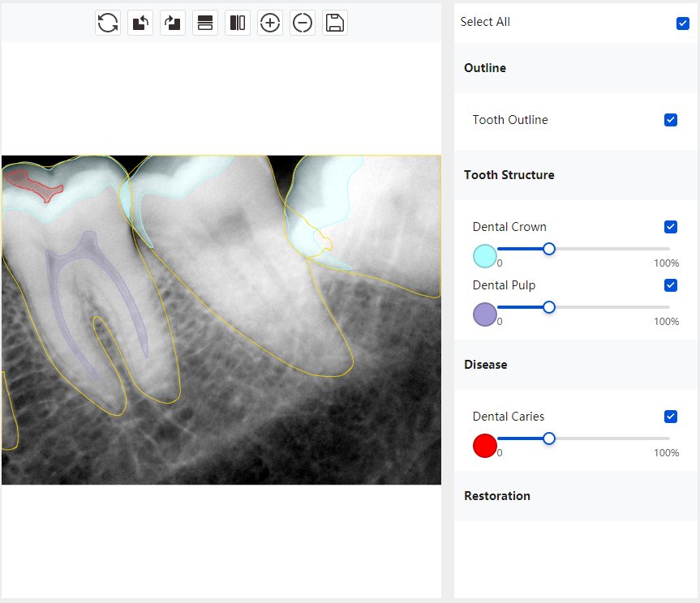Viewport: 700px width, 603px height.
Task: Uncheck the Select All checkbox
Action: pyautogui.click(x=682, y=23)
